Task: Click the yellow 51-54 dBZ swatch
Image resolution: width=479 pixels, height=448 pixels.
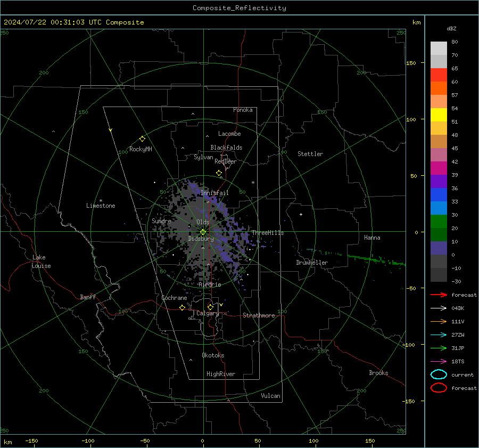Action: [439, 115]
